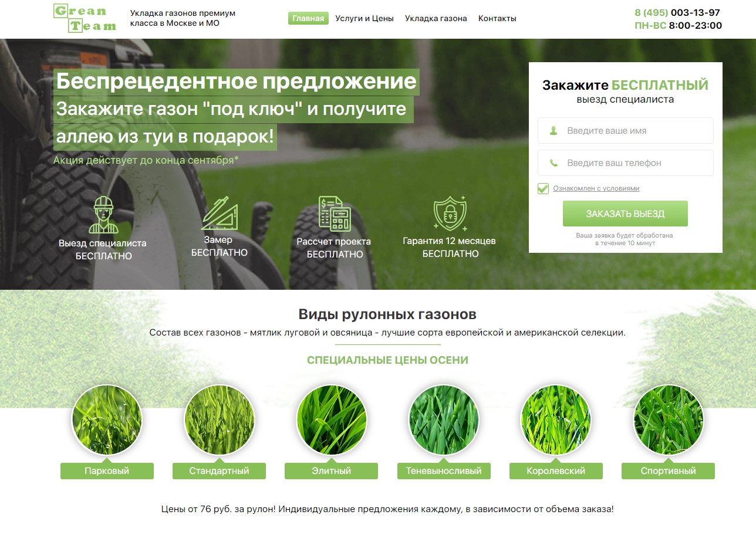The width and height of the screenshot is (756, 535).
Task: Click the Гарантия 12 месяцев text
Action: [450, 241]
